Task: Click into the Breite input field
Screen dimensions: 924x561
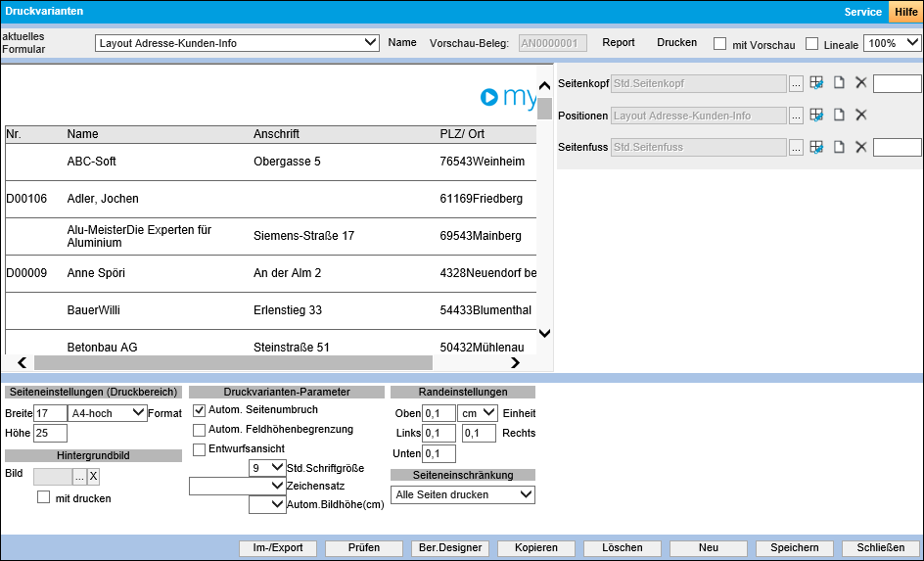Action: [50, 413]
